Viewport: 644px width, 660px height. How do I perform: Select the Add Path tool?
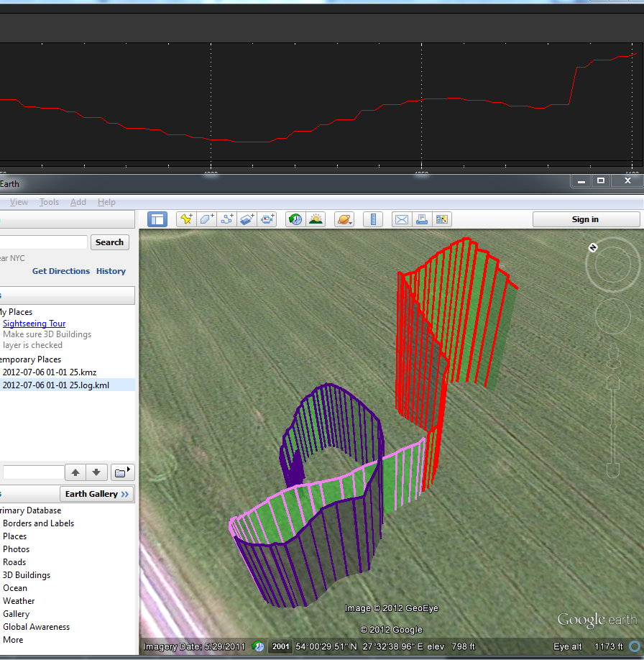(227, 219)
